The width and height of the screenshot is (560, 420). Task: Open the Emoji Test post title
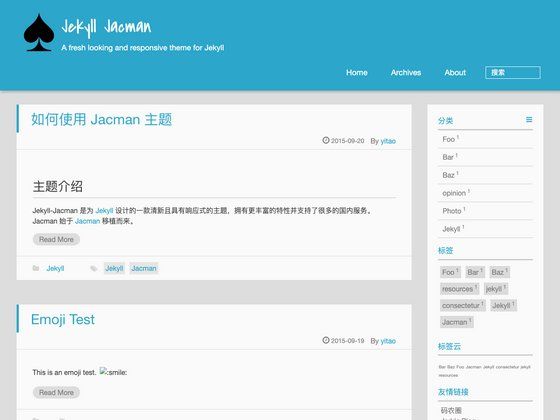tap(63, 319)
